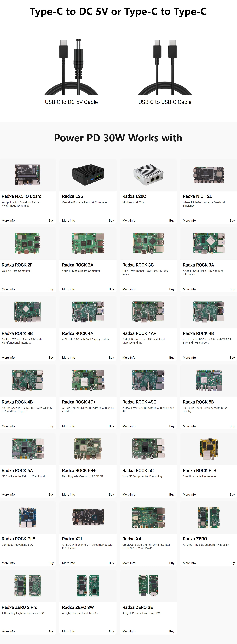Open More info for Radxa NIO 12L
237x644 pixels.
pos(189,220)
